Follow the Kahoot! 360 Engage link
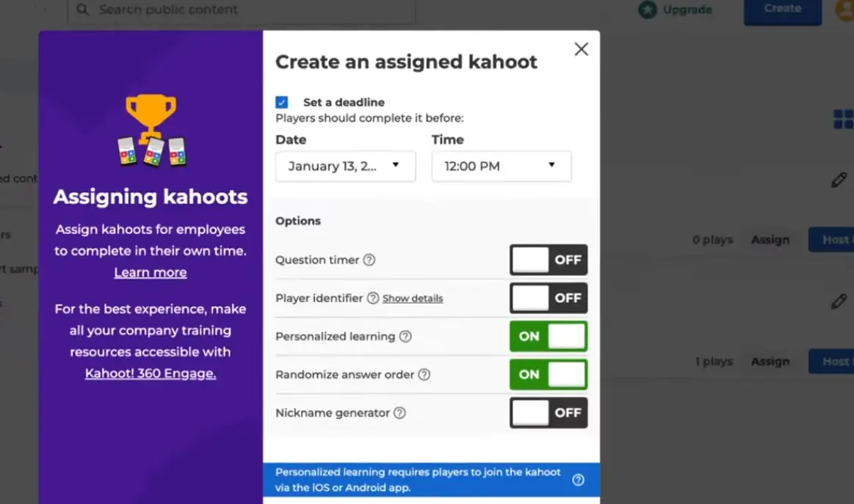Image resolution: width=854 pixels, height=504 pixels. [151, 373]
